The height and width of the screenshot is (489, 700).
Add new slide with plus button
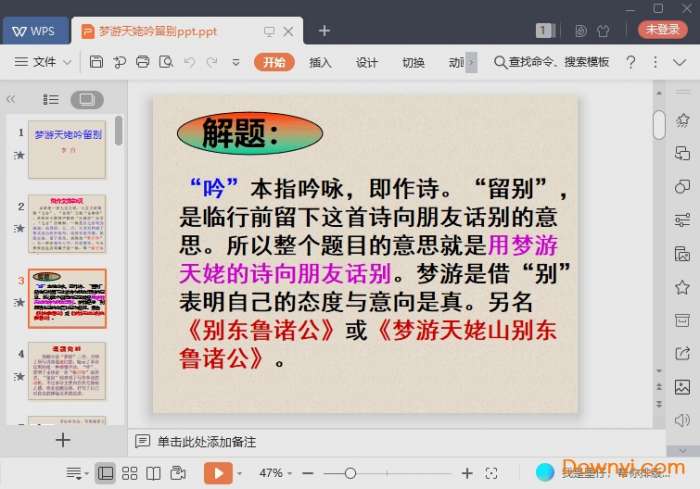pyautogui.click(x=63, y=440)
